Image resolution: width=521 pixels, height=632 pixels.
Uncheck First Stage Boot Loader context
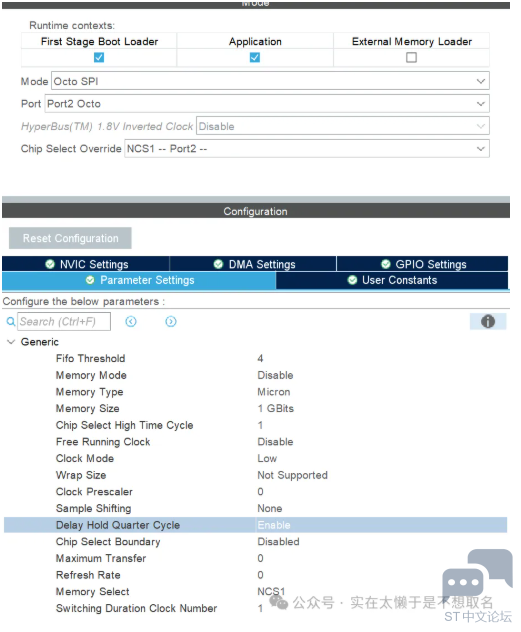coord(99,58)
